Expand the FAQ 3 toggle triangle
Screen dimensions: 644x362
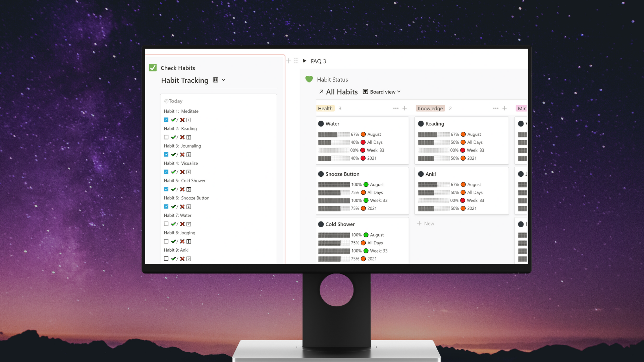click(305, 61)
